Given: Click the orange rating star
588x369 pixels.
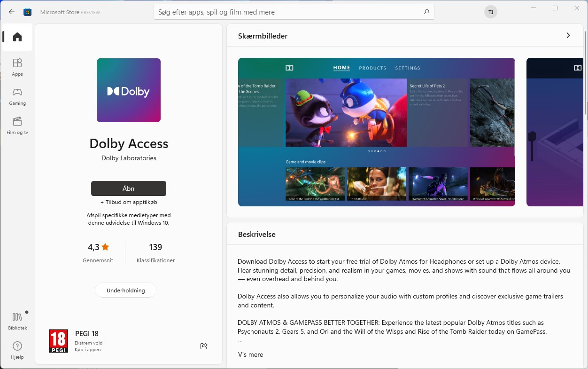Looking at the screenshot, I should point(105,247).
